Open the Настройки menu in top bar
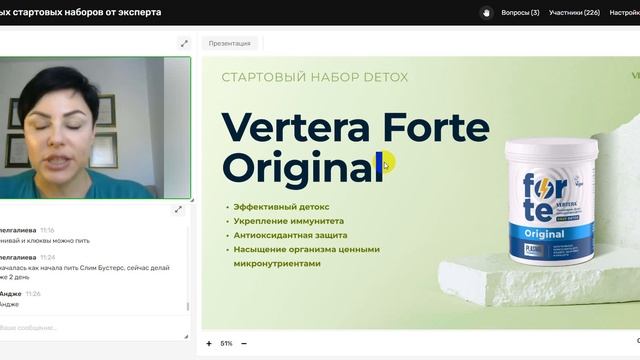This screenshot has height=360, width=640. (x=624, y=13)
